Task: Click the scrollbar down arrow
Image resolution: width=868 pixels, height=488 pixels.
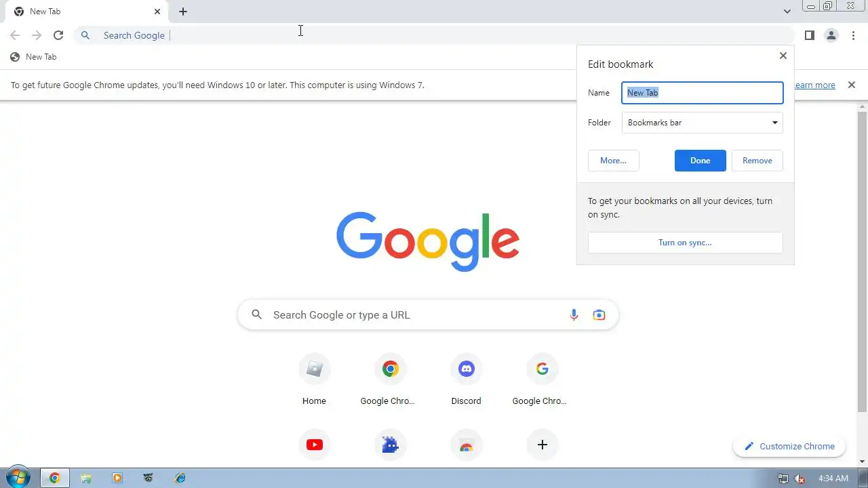Action: point(863,462)
